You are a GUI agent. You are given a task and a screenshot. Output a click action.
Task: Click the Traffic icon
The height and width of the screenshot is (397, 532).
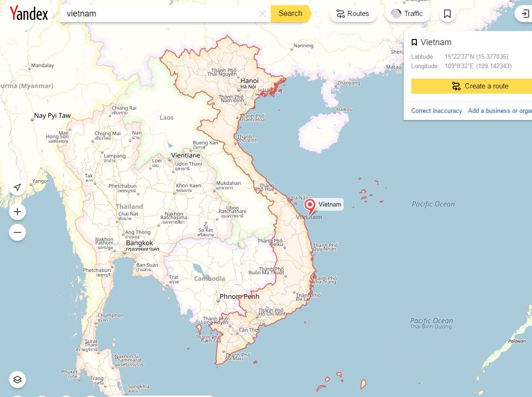(x=396, y=14)
